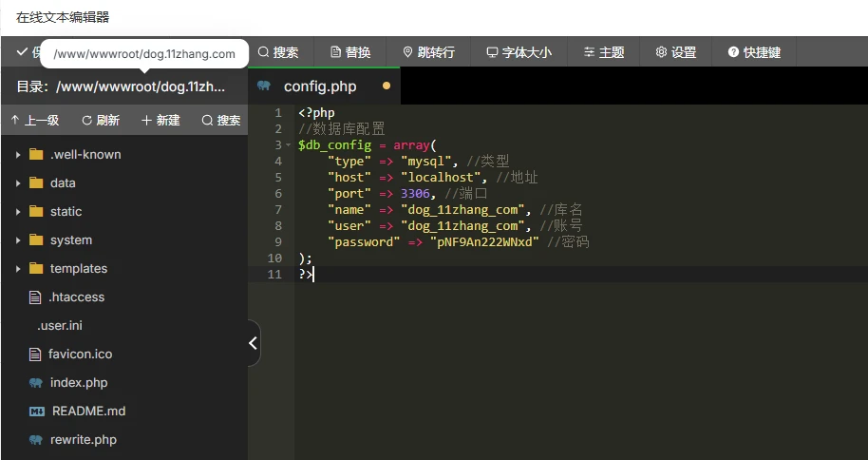
Task: Click the data folder icon
Action: 36,182
